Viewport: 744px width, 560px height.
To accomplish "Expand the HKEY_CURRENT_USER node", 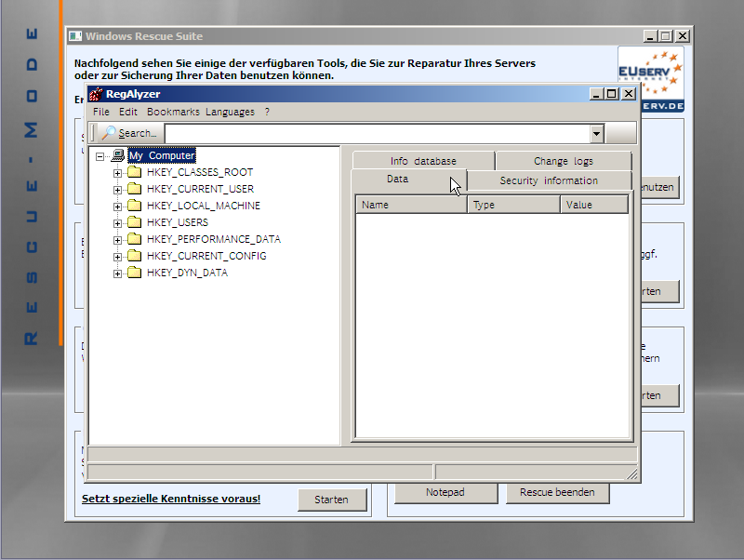I will click(x=117, y=190).
